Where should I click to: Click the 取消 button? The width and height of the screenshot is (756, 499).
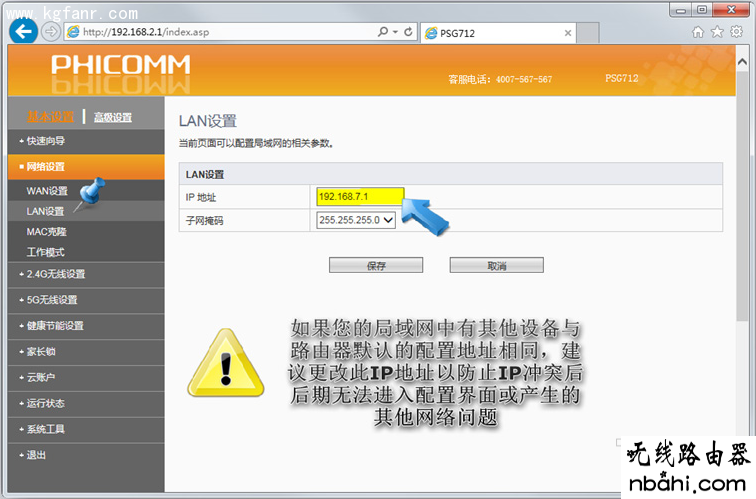pyautogui.click(x=497, y=265)
